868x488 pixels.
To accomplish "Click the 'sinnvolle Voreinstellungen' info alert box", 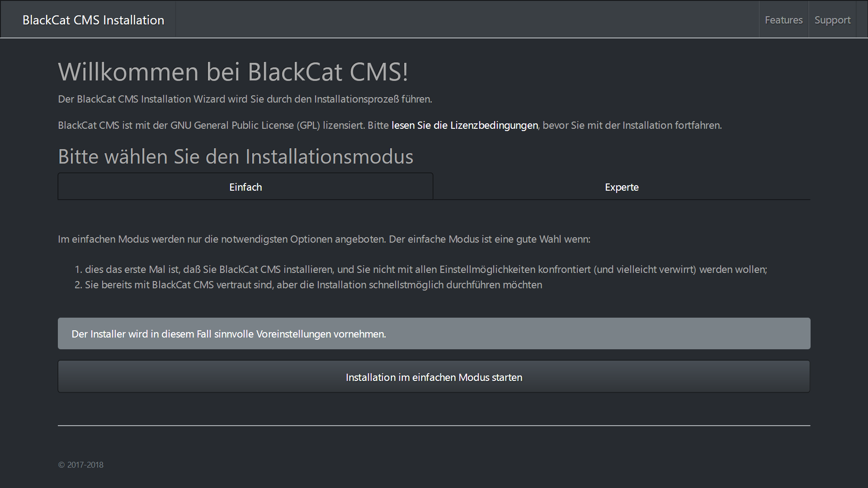I will click(434, 333).
